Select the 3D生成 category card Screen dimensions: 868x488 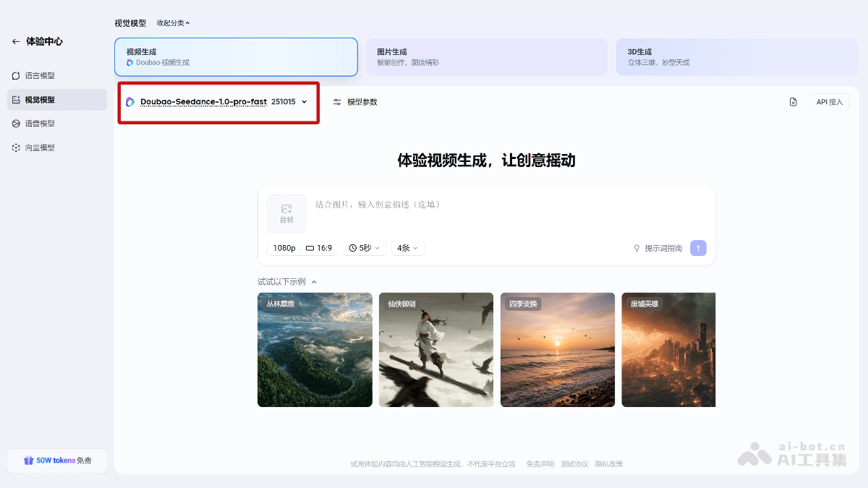click(736, 56)
